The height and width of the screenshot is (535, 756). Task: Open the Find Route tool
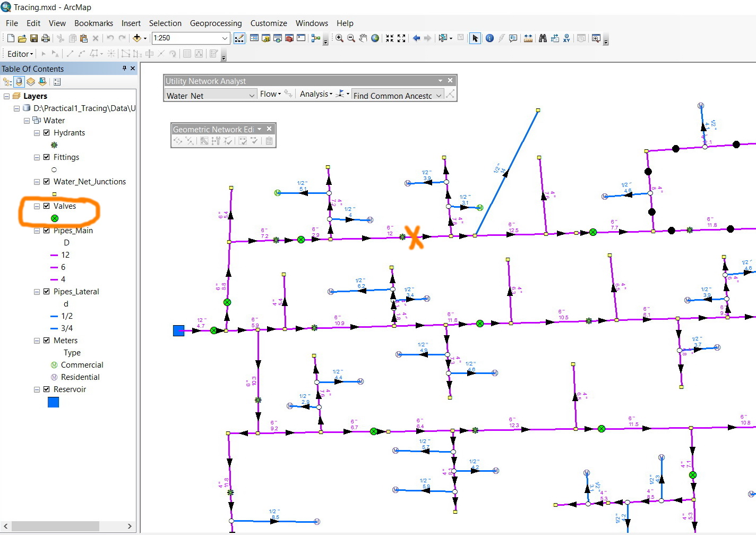tap(555, 38)
